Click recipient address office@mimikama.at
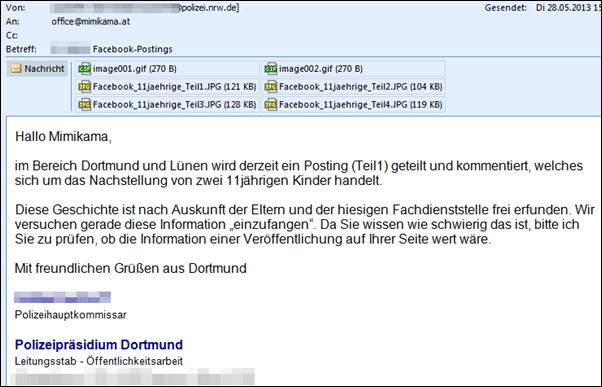The height and width of the screenshot is (387, 602). 91,22
